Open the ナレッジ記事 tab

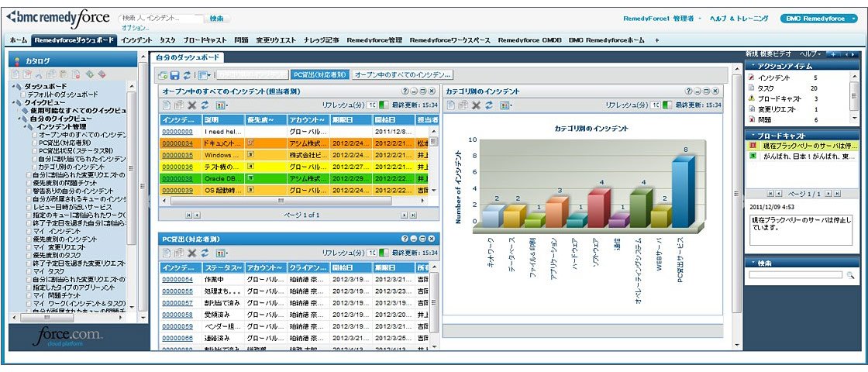pyautogui.click(x=321, y=40)
